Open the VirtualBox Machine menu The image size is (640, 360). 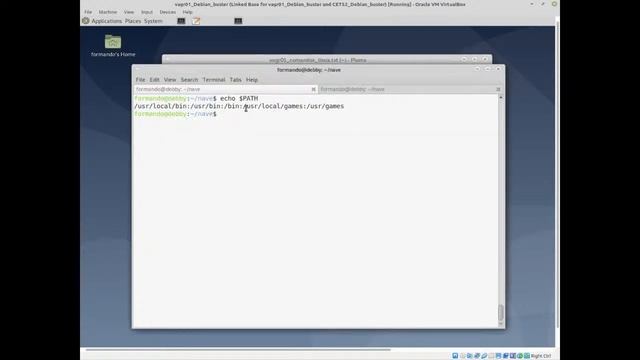(108, 12)
